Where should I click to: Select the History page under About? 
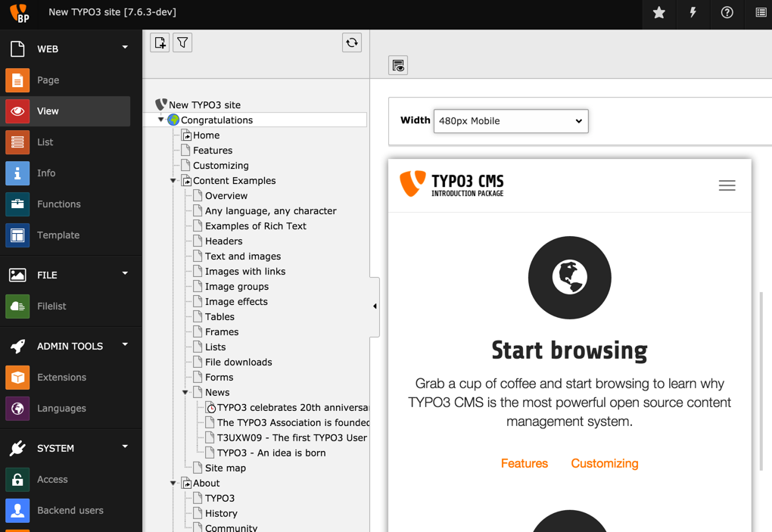(x=221, y=514)
